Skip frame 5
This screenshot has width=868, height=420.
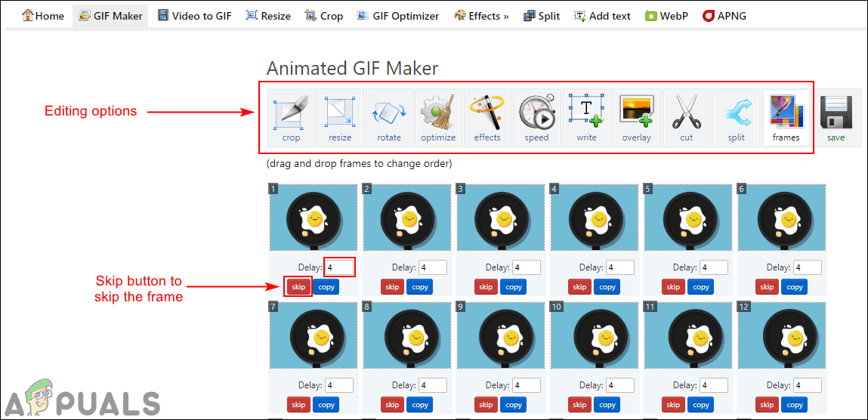click(673, 286)
